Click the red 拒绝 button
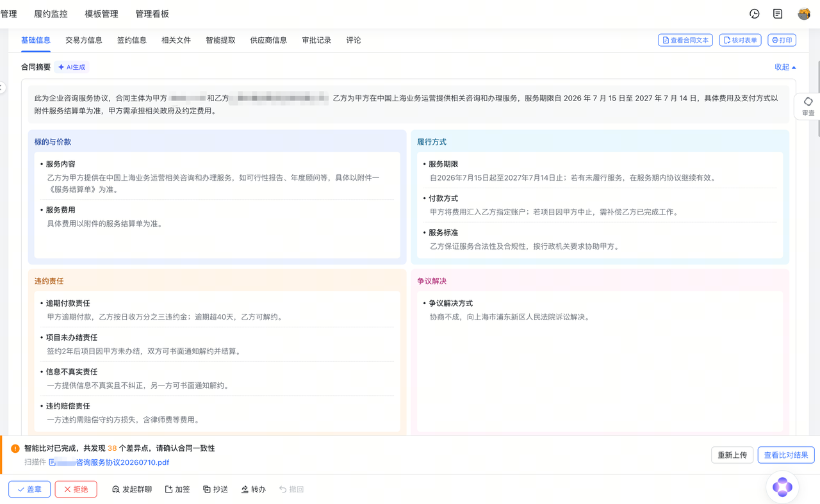The image size is (820, 504). click(76, 489)
